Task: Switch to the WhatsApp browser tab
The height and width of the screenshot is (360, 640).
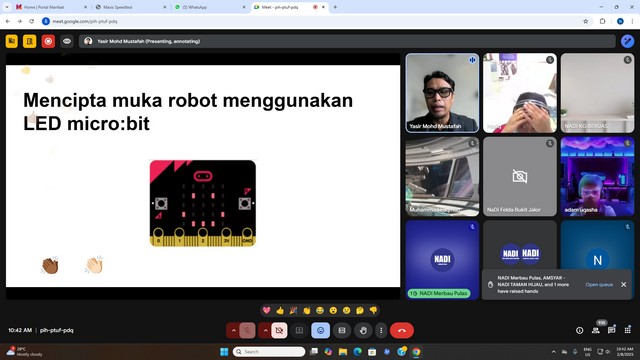Action: point(208,7)
